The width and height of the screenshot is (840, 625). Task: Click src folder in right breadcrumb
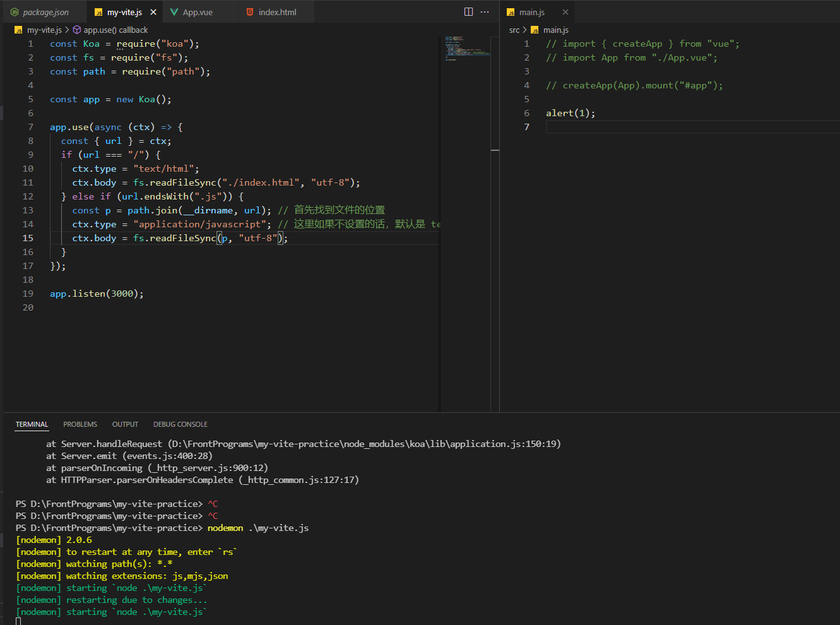click(x=514, y=30)
